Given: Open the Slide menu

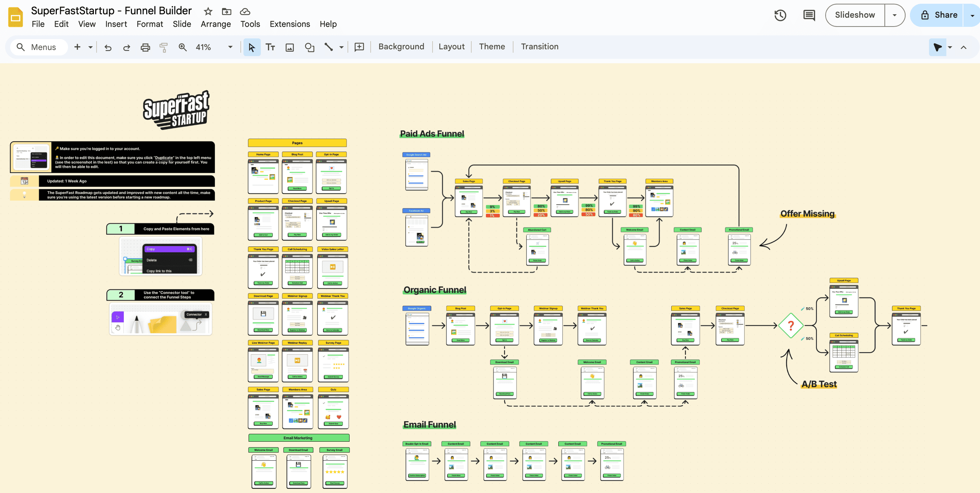Looking at the screenshot, I should point(182,24).
